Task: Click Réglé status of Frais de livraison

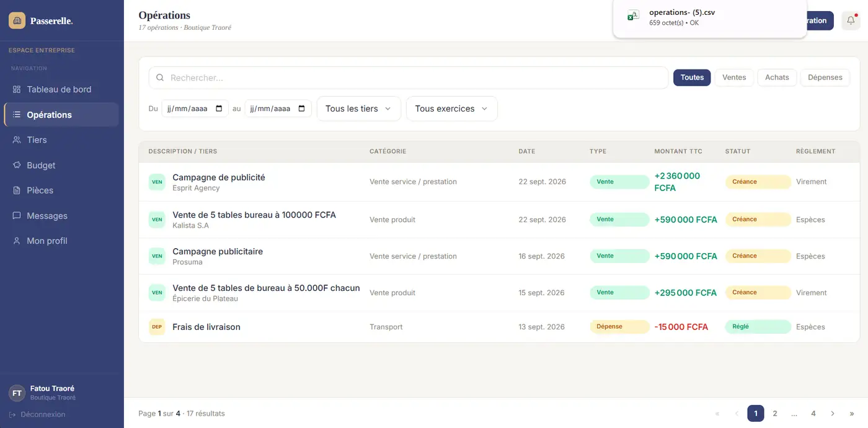Action: click(758, 326)
